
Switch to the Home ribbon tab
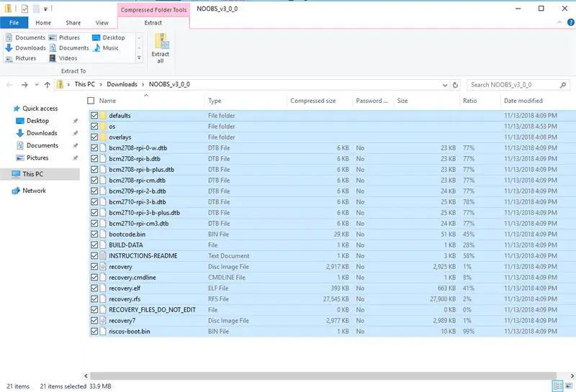[x=43, y=23]
